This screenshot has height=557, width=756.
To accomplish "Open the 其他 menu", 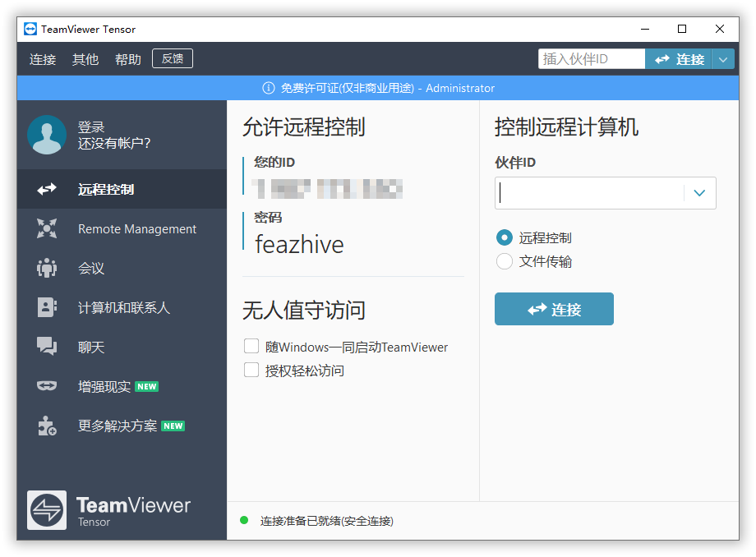I will click(85, 59).
